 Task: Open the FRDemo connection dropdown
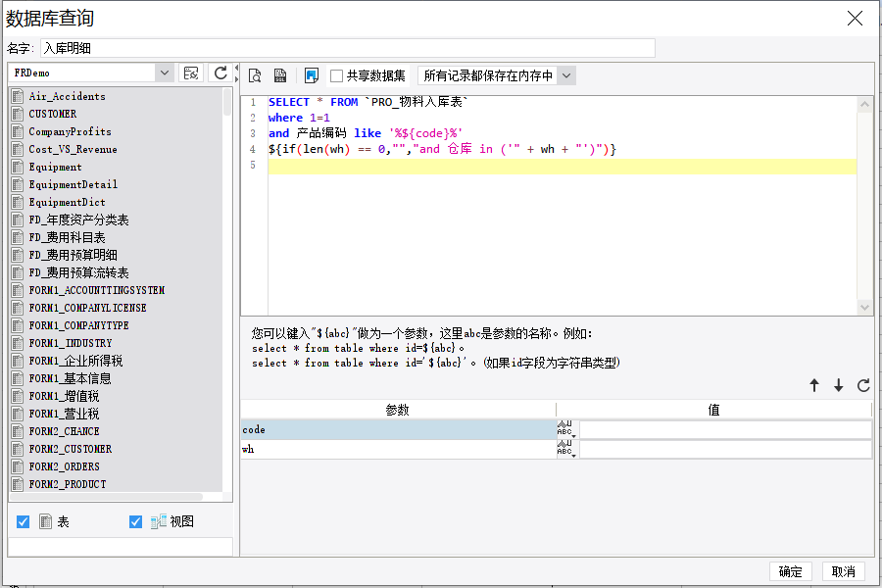(x=165, y=73)
